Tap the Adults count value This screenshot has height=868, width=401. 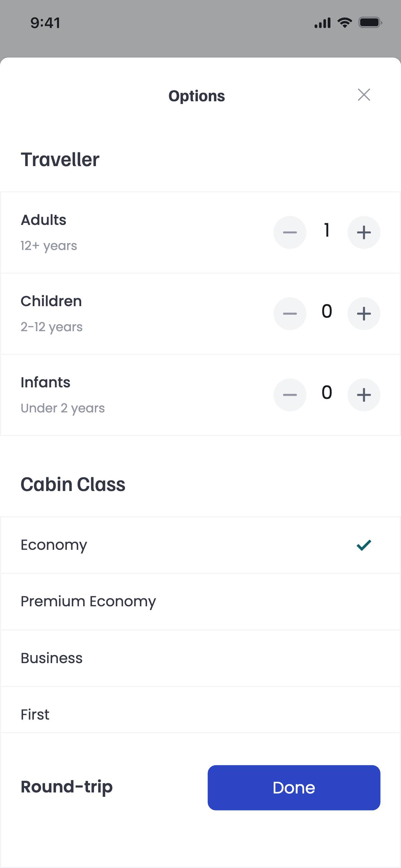326,231
